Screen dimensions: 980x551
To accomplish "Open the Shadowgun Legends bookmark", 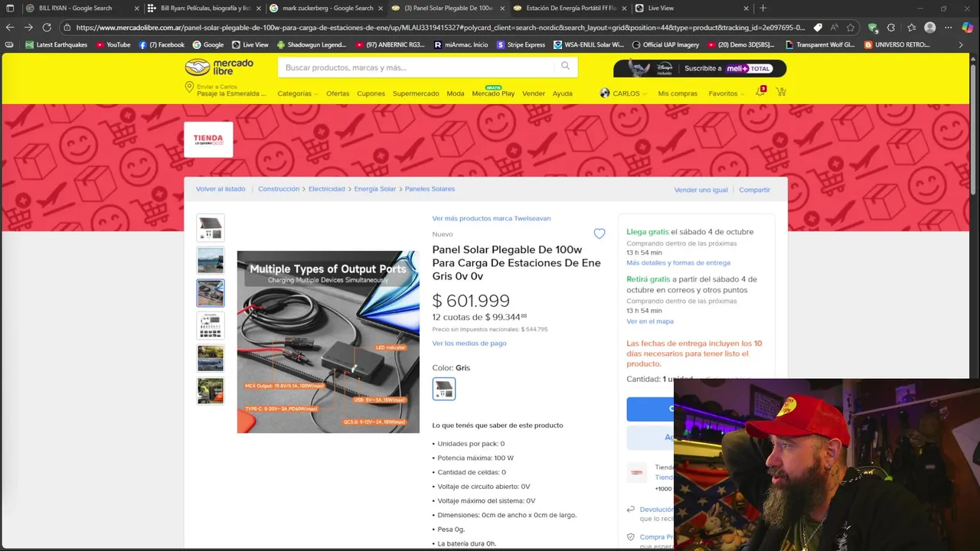I will (x=312, y=44).
